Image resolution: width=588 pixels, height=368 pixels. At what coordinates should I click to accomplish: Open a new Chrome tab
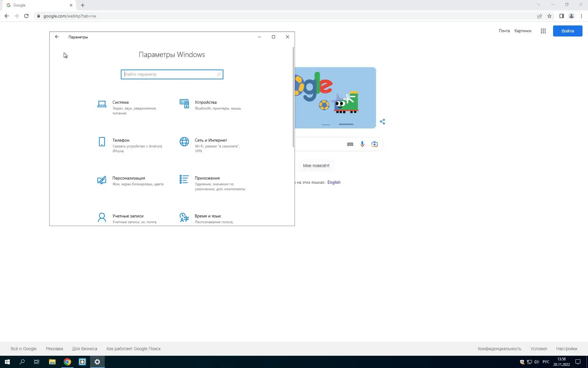click(83, 5)
